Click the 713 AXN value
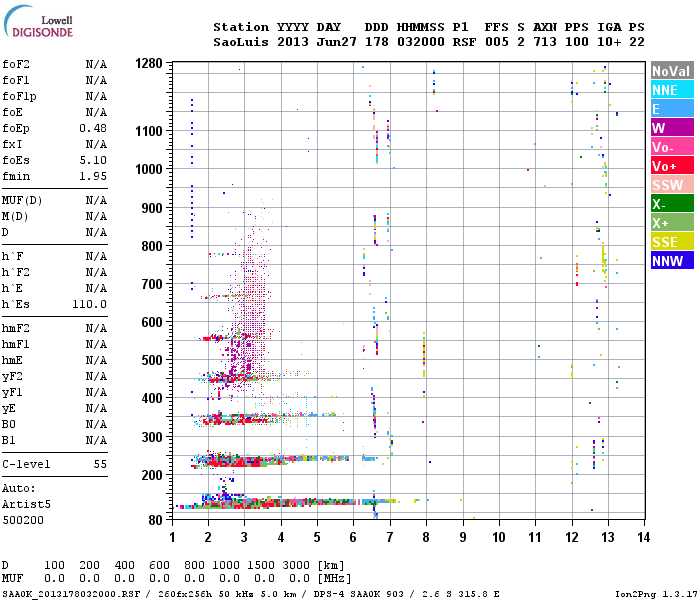 click(x=545, y=42)
